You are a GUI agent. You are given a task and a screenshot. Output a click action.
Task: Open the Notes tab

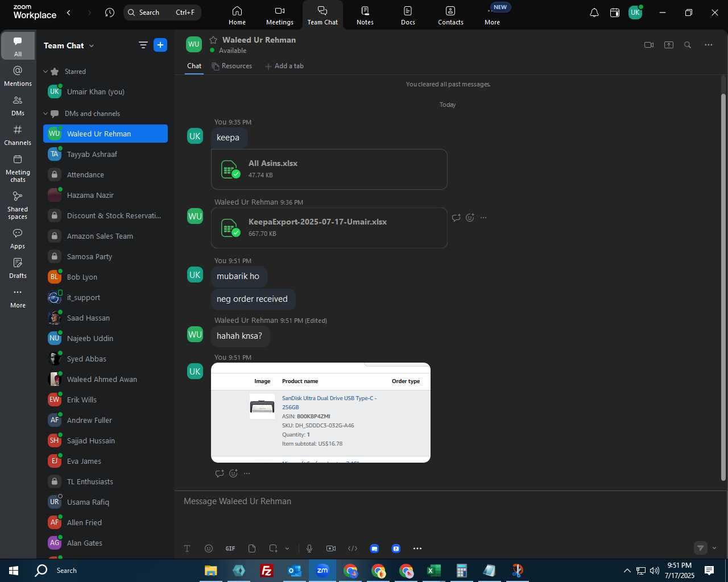click(x=365, y=15)
